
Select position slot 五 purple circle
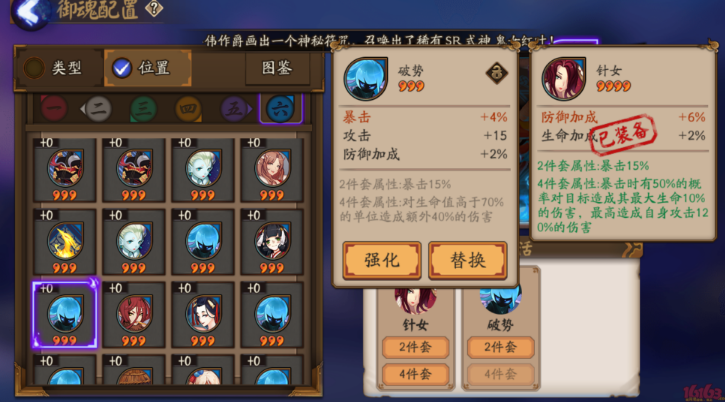point(233,109)
